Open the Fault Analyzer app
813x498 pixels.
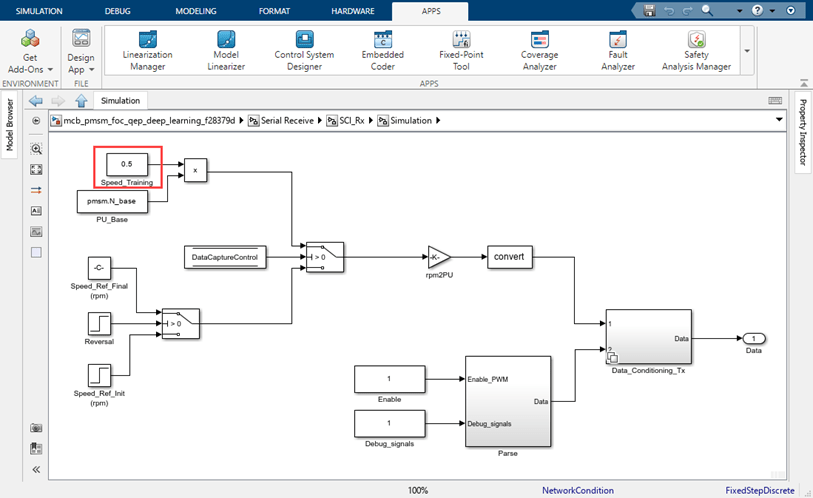pyautogui.click(x=617, y=48)
